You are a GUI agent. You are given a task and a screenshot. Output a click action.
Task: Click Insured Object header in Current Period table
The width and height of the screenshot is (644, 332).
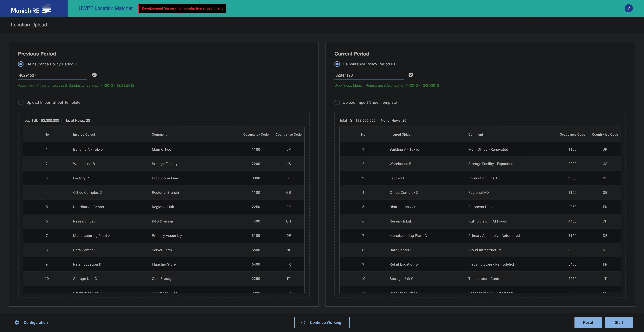pos(400,135)
